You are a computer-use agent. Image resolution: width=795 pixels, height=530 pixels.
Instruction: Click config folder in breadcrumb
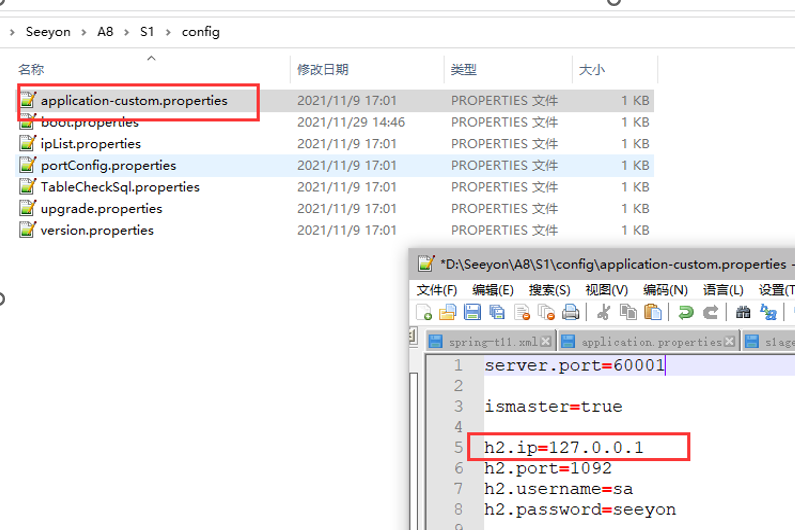click(x=201, y=32)
